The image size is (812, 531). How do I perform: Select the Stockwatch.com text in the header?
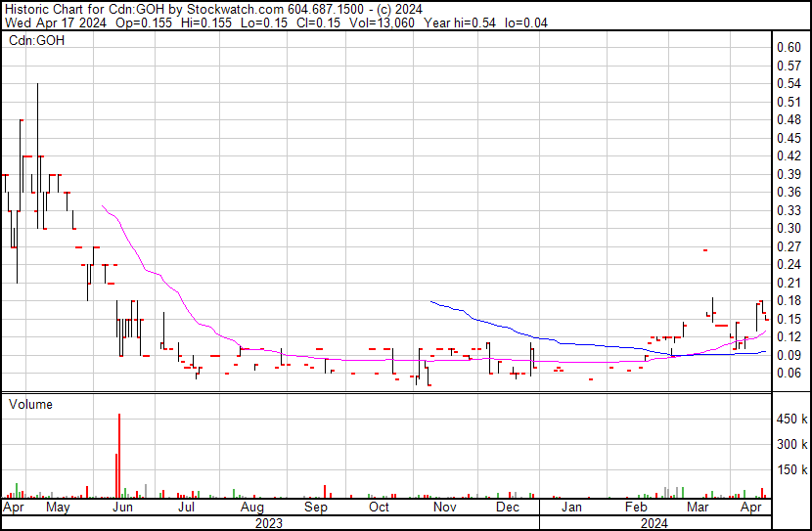(x=231, y=9)
